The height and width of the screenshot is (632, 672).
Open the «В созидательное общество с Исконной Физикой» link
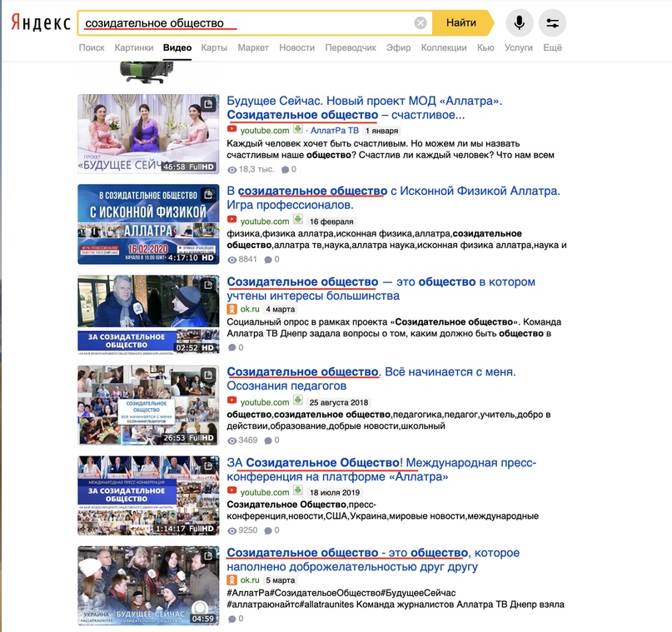pyautogui.click(x=393, y=197)
